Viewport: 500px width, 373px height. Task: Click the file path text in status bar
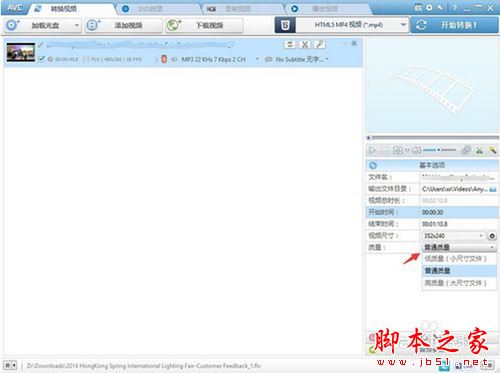pyautogui.click(x=144, y=366)
